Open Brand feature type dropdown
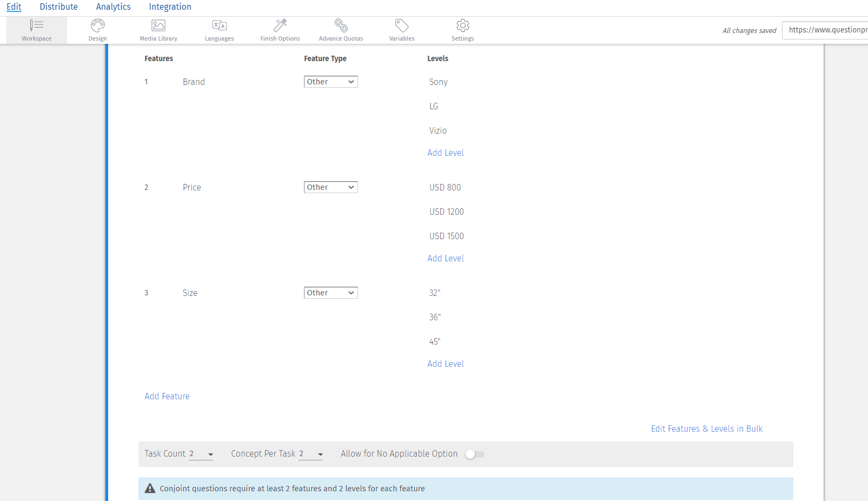 330,82
